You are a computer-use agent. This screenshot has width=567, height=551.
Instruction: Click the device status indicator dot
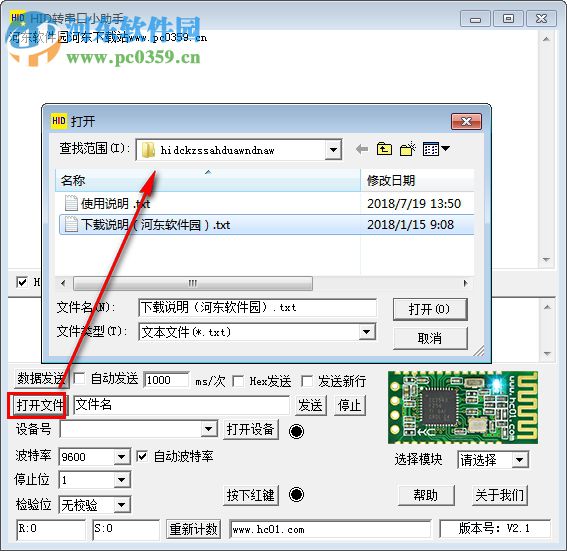pos(296,431)
